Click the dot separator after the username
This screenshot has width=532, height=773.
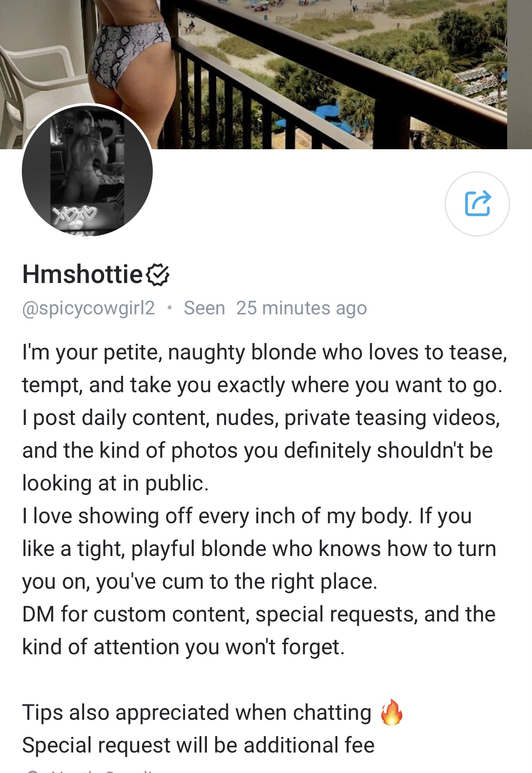[x=170, y=308]
